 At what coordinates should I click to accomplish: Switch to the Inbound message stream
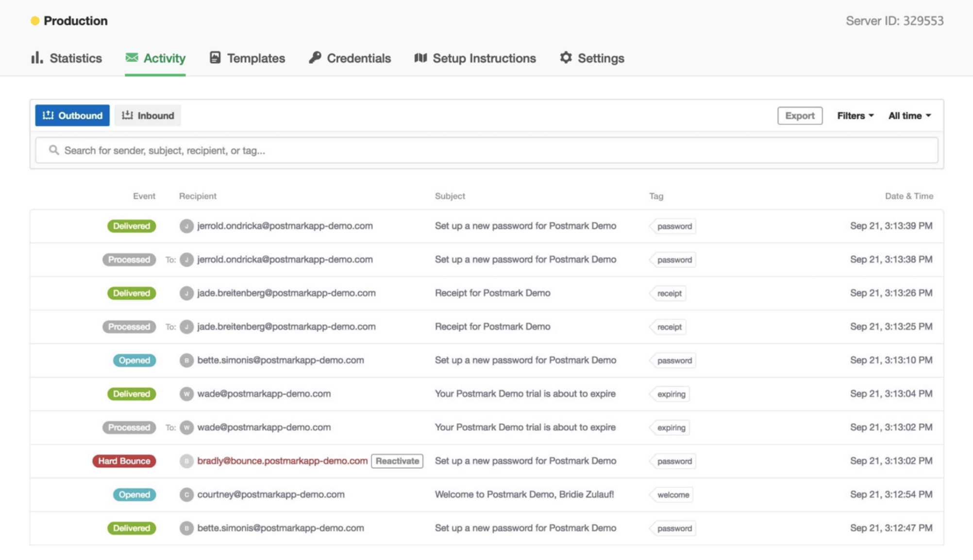pyautogui.click(x=148, y=115)
